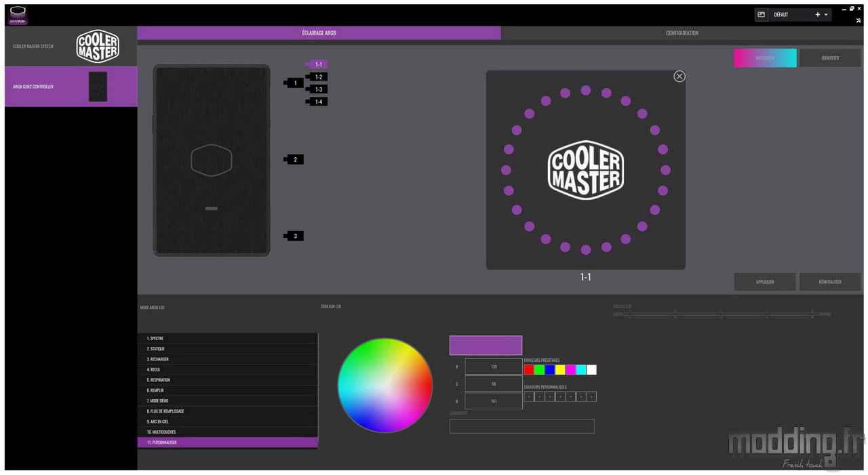The height and width of the screenshot is (475, 868).
Task: Choose the 5. Respiration lighting mode
Action: (228, 380)
